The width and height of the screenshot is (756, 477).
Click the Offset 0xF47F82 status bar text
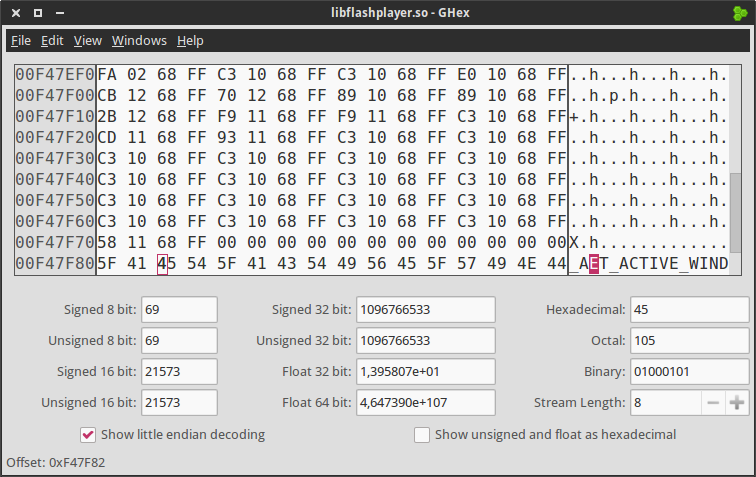tap(56, 463)
